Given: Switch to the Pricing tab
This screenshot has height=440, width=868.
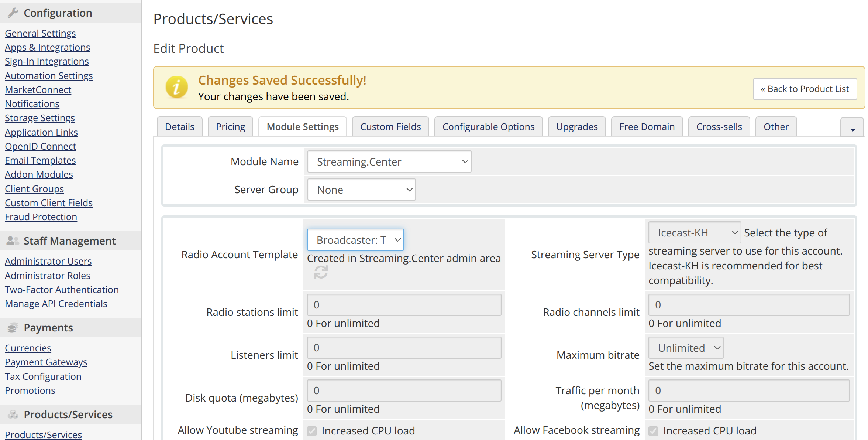Looking at the screenshot, I should 230,127.
